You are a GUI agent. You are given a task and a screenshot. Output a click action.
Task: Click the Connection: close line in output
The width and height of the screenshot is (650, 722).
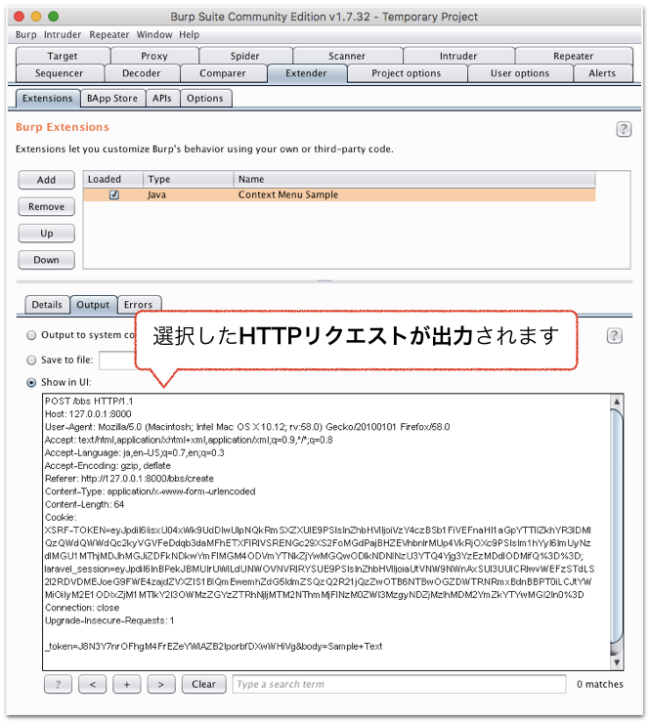pos(82,608)
